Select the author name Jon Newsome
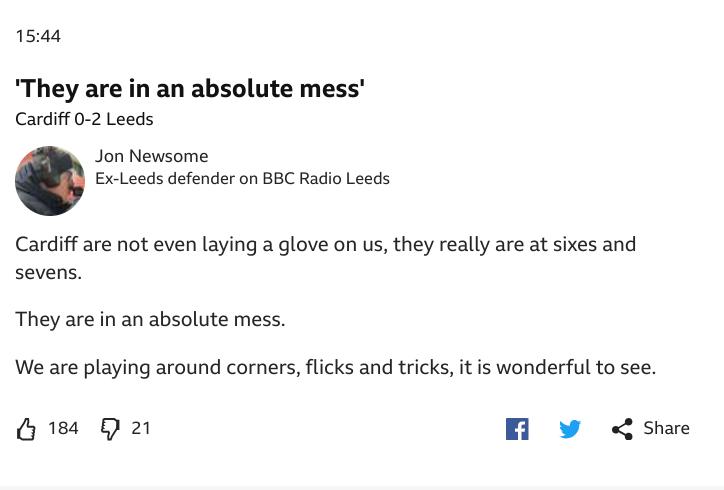 click(x=151, y=156)
